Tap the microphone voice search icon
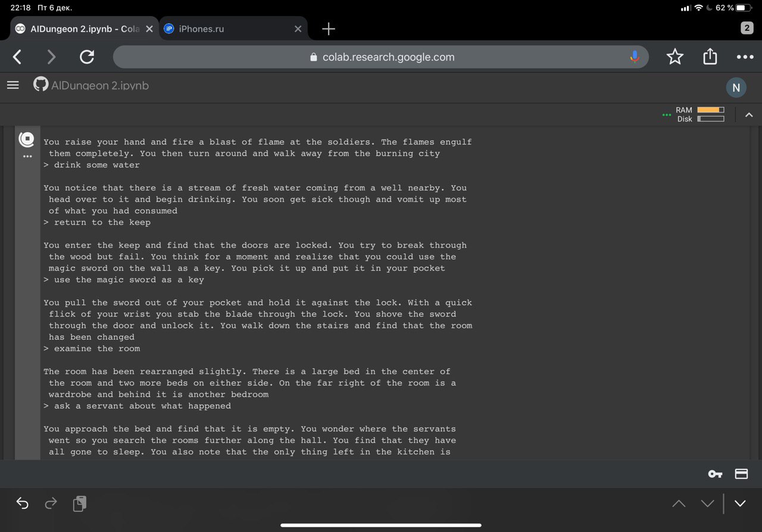This screenshot has height=532, width=762. (x=635, y=57)
